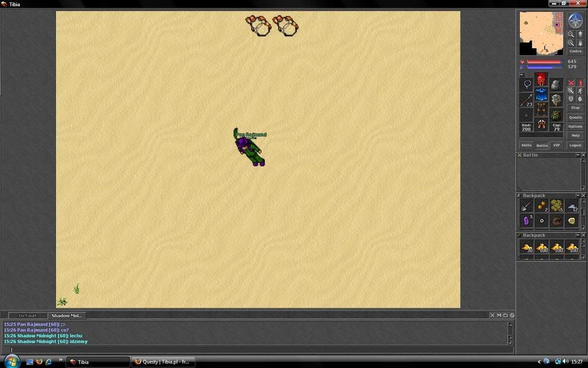Image resolution: width=588 pixels, height=368 pixels.
Task: Switch to Questy Tibia.pl Firefox taskbar window
Action: (163, 362)
